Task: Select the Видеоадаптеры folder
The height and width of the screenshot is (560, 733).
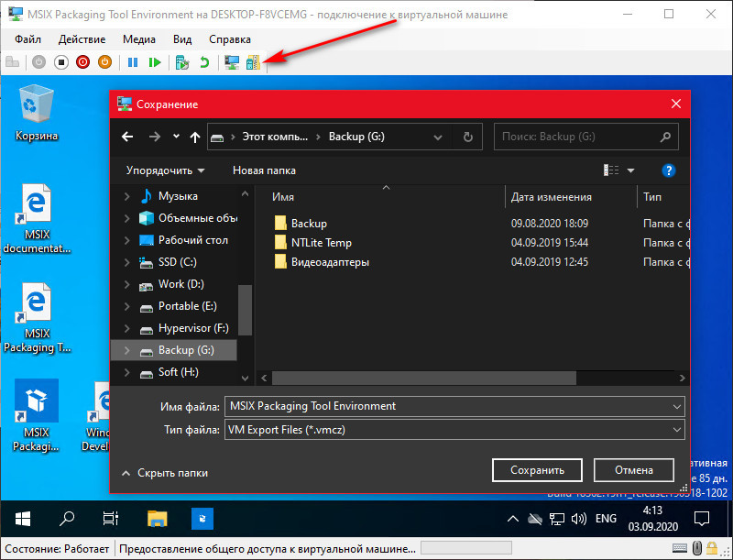Action: tap(323, 262)
